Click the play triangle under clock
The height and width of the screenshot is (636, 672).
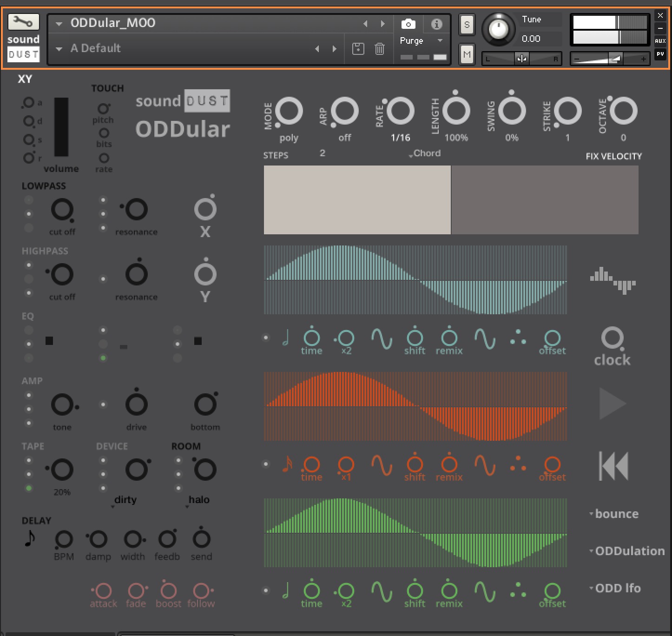click(613, 403)
